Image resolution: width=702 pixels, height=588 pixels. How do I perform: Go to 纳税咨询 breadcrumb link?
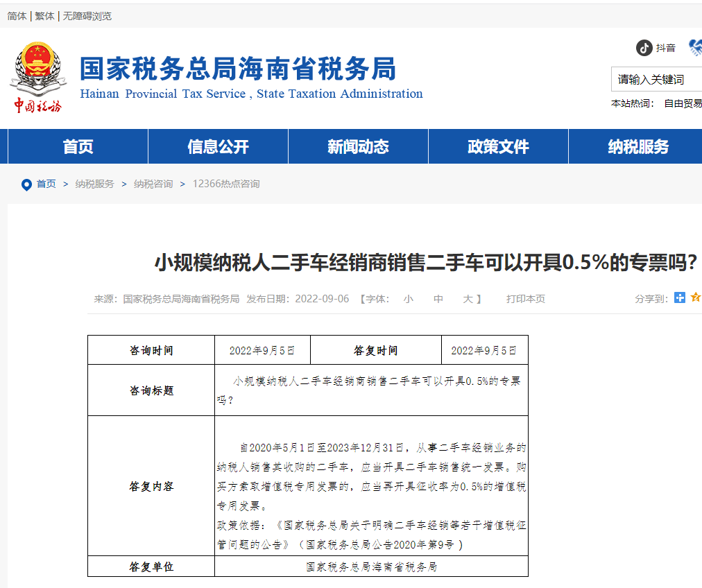click(153, 184)
